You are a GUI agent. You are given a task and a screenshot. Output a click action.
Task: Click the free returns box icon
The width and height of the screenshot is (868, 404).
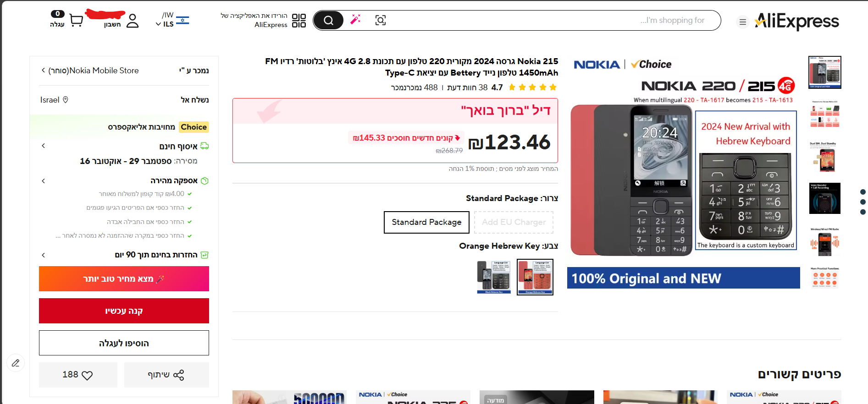[x=205, y=255]
